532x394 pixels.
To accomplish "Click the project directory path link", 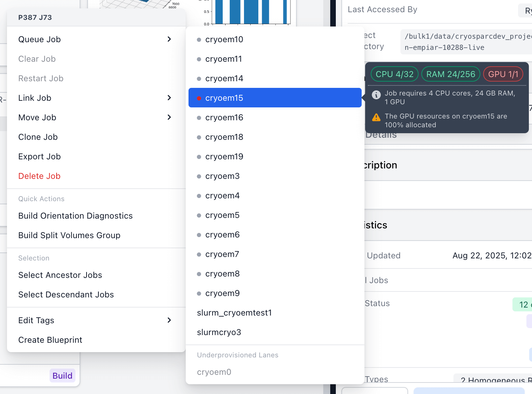I will pos(468,42).
